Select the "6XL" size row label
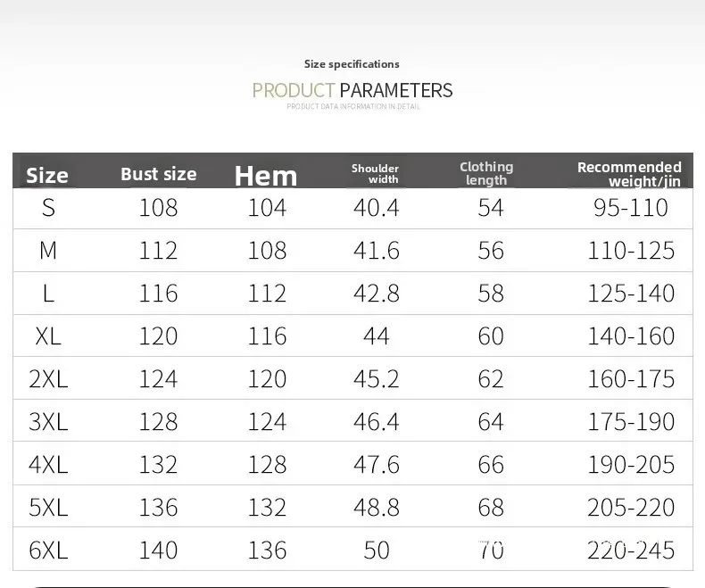The image size is (705, 588). coord(48,551)
